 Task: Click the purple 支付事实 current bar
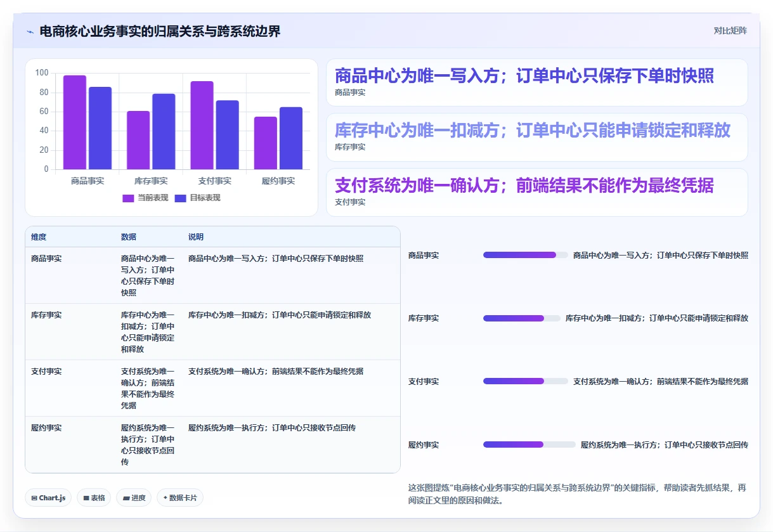tap(202, 126)
